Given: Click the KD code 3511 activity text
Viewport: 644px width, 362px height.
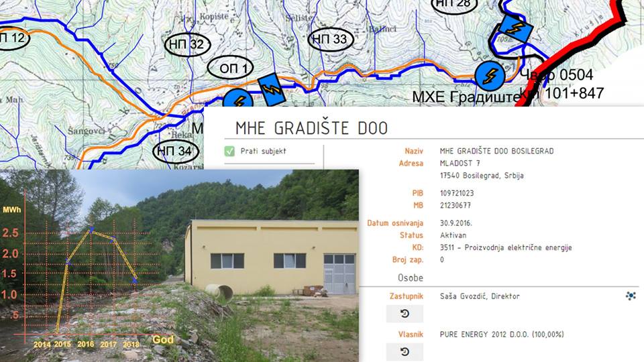Looking at the screenshot, I should pos(506,247).
